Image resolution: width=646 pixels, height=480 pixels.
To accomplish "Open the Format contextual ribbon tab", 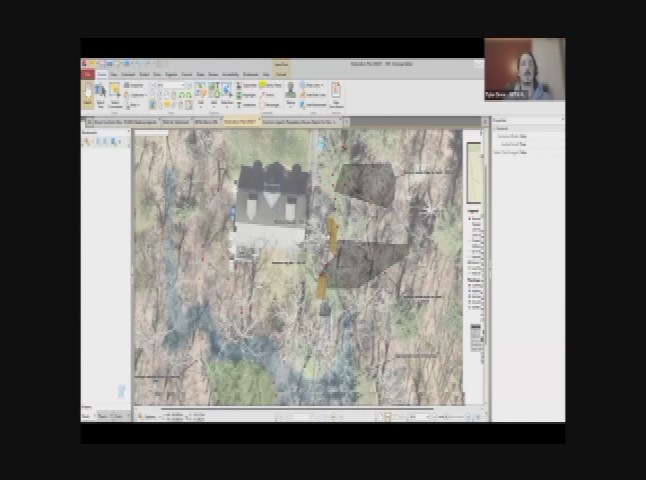I will 281,74.
